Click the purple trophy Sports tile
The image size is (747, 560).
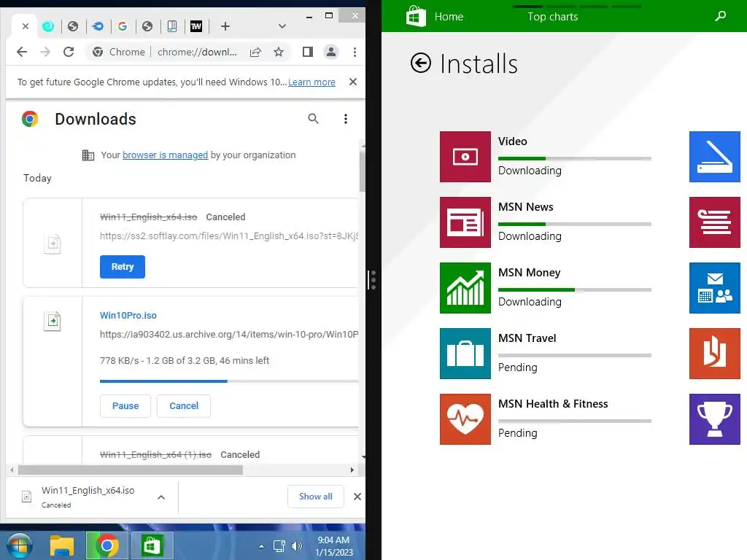click(715, 419)
